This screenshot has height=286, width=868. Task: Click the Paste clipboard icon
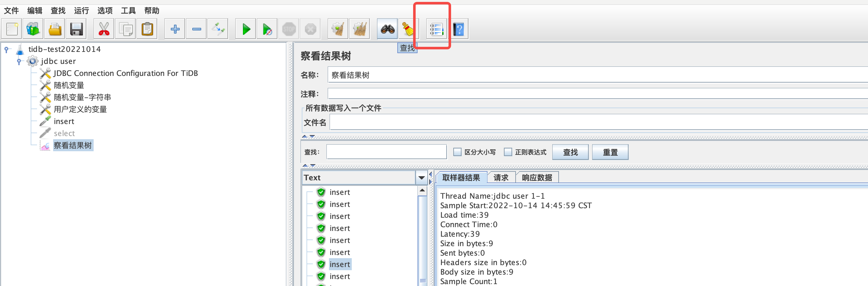[x=147, y=29]
